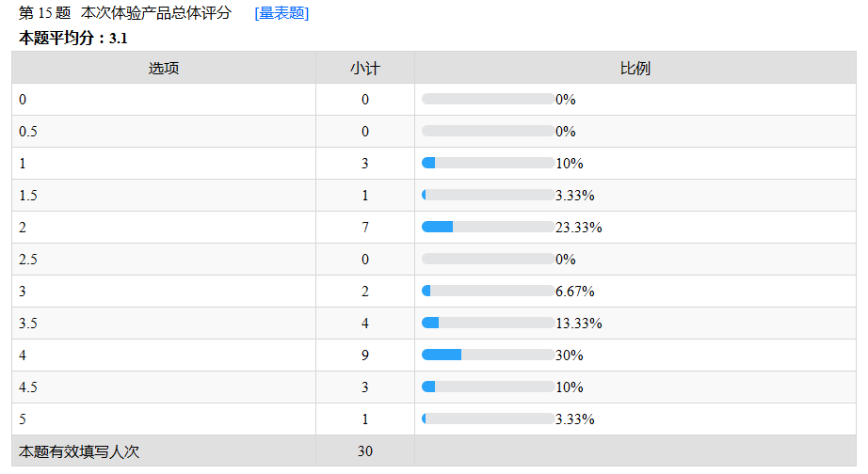Click the 本题平均分 3.1 text
This screenshot has width=868, height=474.
tap(73, 39)
